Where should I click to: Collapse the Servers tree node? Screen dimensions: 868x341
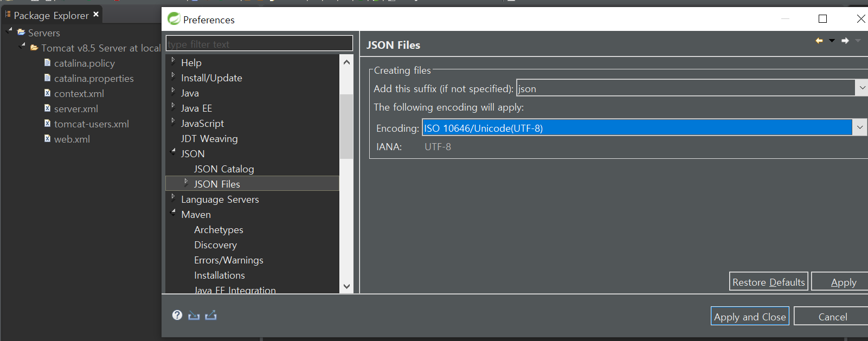9,30
